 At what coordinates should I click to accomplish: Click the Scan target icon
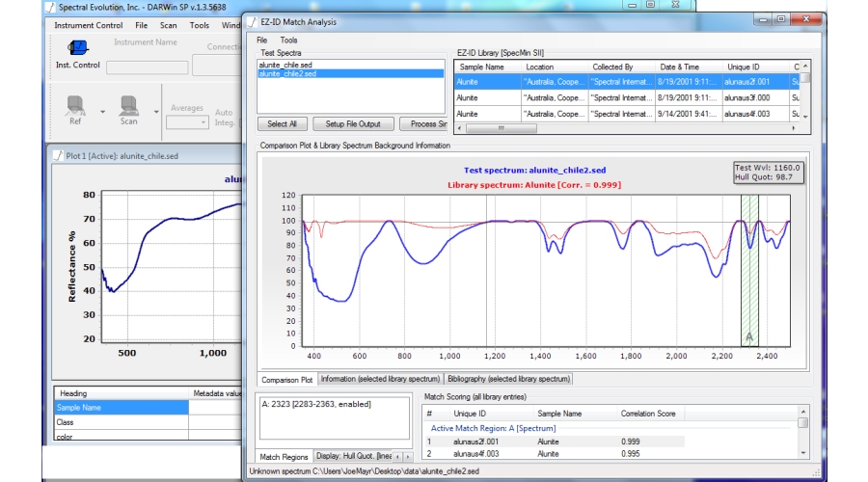click(128, 104)
